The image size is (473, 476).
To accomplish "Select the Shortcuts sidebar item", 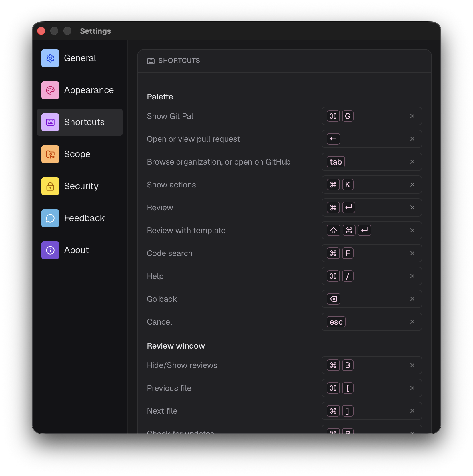I will [80, 122].
